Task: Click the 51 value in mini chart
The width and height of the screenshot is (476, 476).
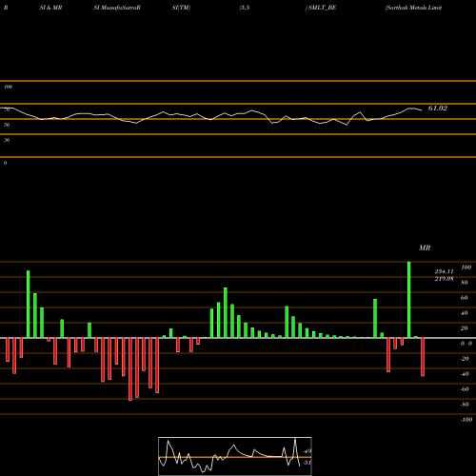Action: tap(307, 463)
